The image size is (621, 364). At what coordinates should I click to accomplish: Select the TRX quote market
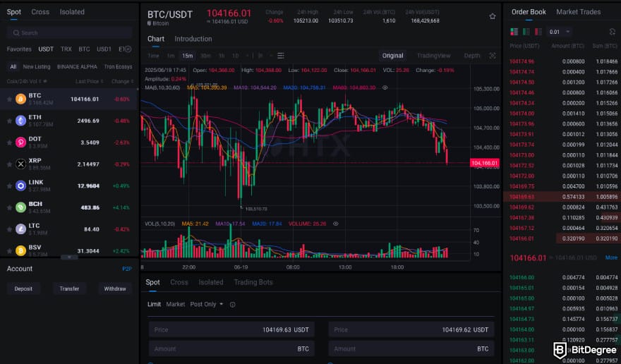(x=66, y=49)
